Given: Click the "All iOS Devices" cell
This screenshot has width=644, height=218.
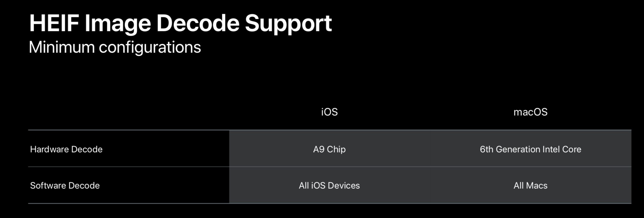Looking at the screenshot, I should click(x=329, y=186).
